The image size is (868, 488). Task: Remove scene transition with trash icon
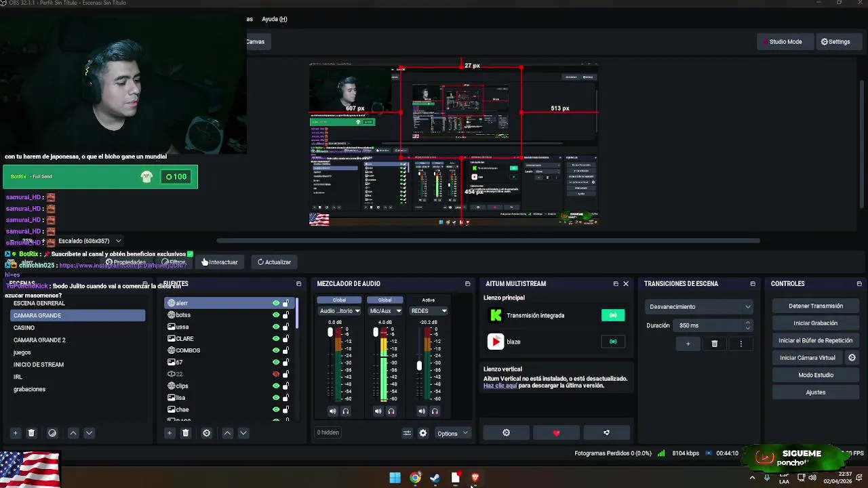pyautogui.click(x=714, y=344)
